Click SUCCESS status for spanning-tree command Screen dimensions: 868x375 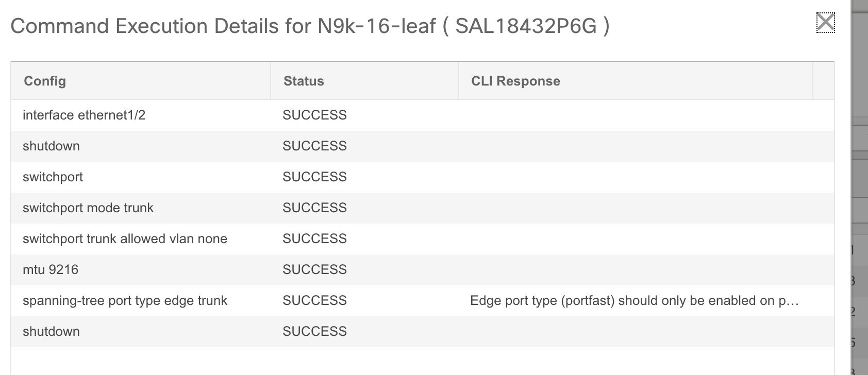click(314, 300)
